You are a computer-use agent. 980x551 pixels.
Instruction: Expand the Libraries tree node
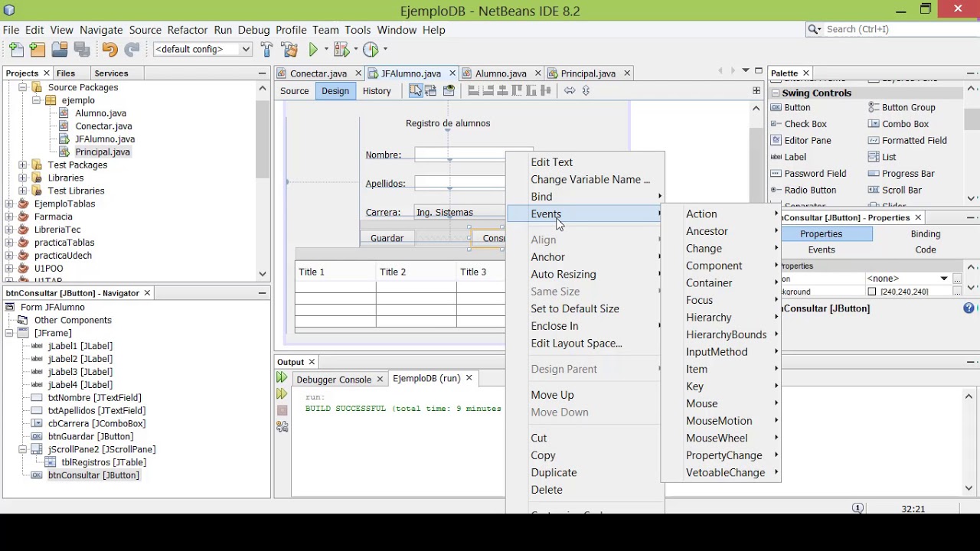pyautogui.click(x=22, y=178)
